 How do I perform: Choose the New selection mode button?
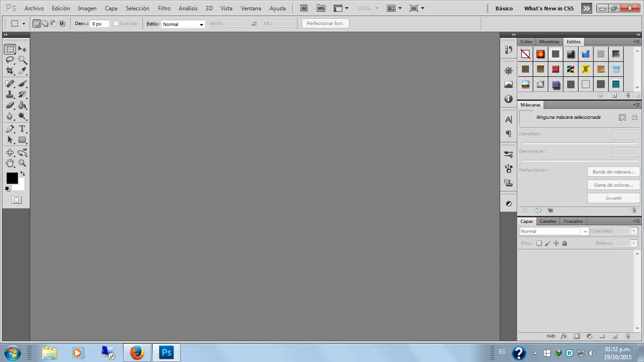tap(37, 24)
